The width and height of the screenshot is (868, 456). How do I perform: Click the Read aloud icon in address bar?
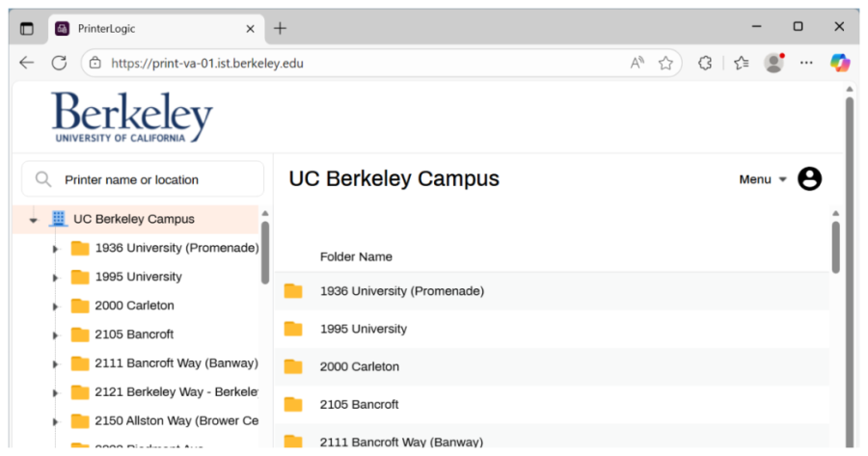tap(637, 63)
